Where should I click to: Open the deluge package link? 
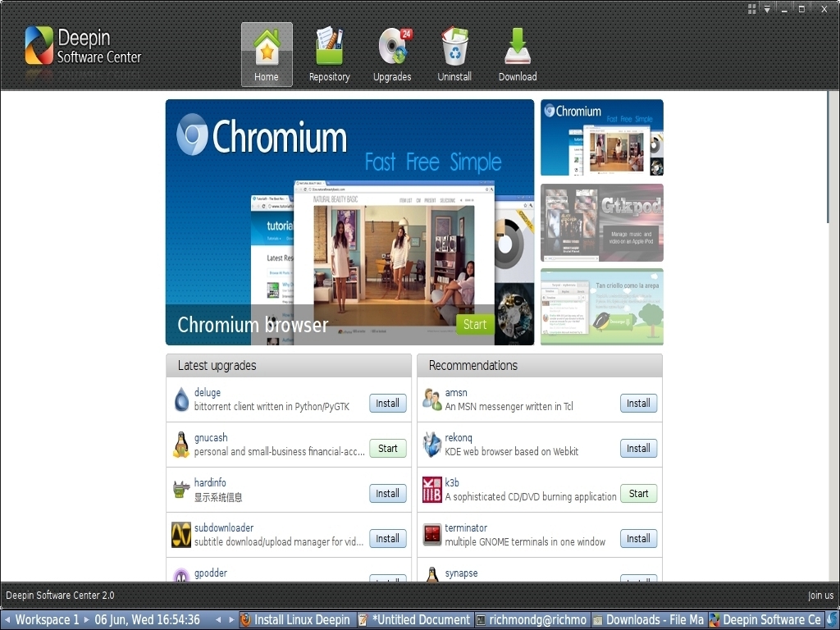(x=208, y=393)
